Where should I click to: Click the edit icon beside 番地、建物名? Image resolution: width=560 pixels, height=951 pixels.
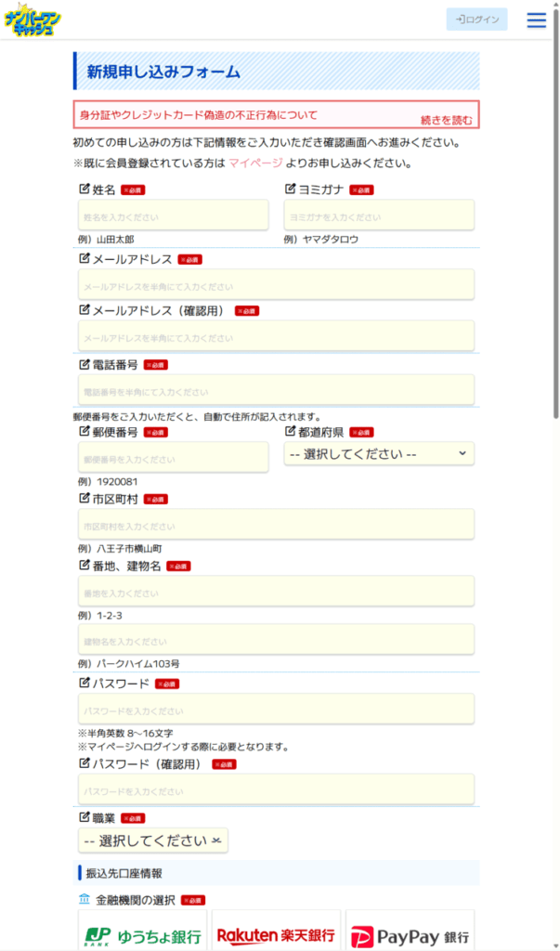[85, 565]
